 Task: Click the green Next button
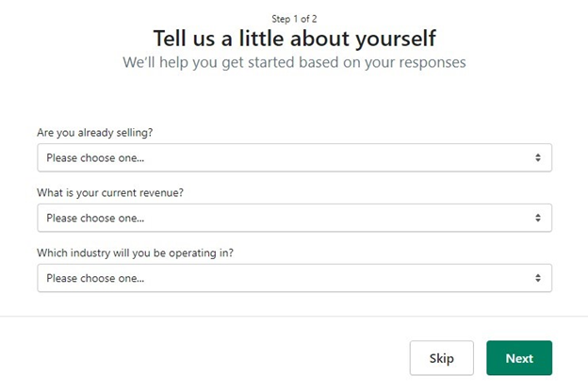[519, 358]
